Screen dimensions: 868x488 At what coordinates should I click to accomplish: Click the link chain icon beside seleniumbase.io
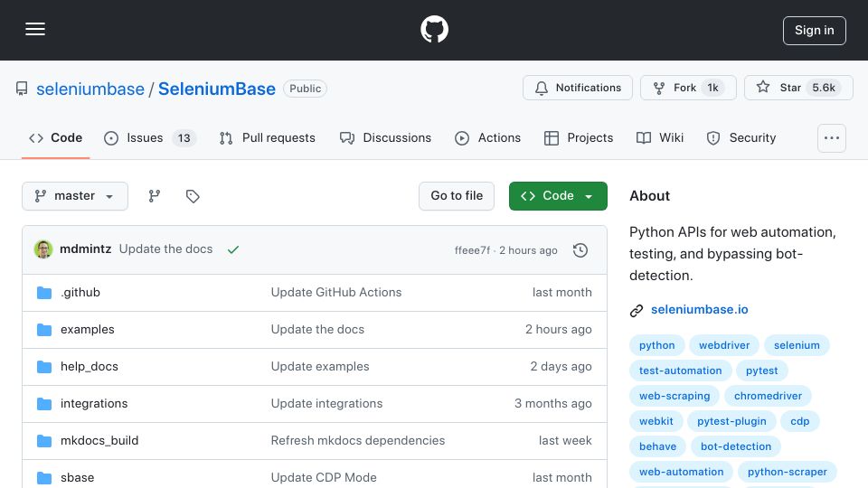point(637,310)
